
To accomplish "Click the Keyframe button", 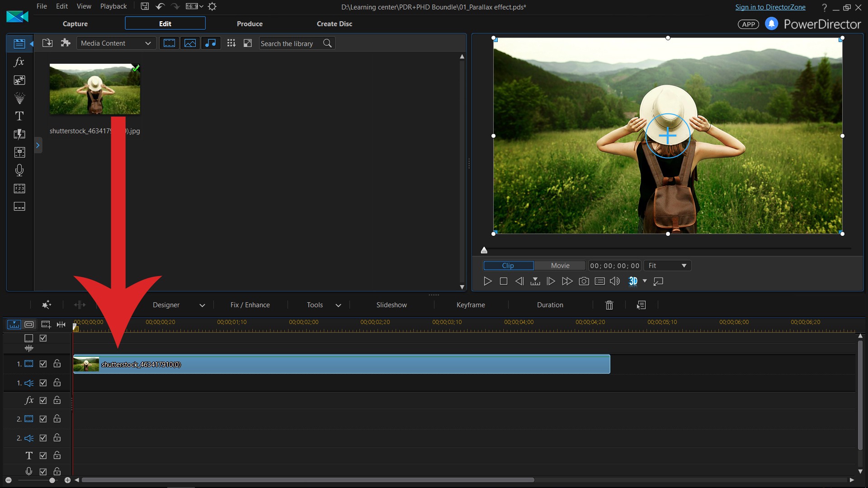I will 471,305.
